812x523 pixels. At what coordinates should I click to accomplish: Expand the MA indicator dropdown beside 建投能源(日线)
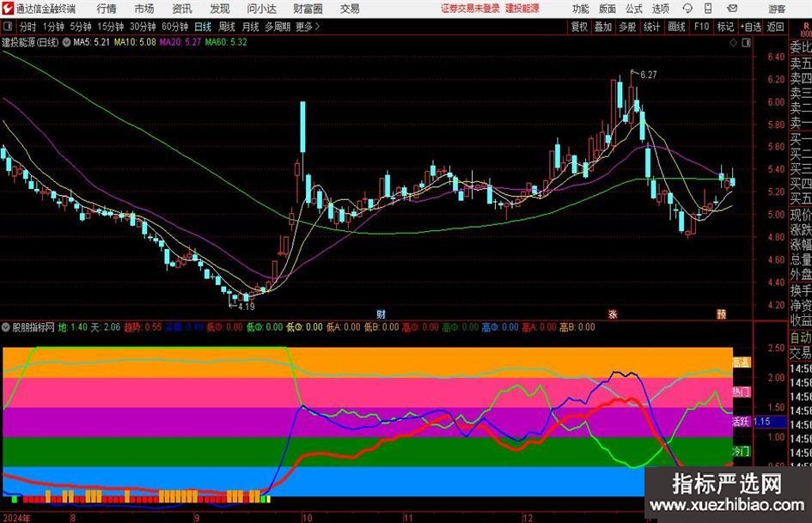[x=66, y=42]
